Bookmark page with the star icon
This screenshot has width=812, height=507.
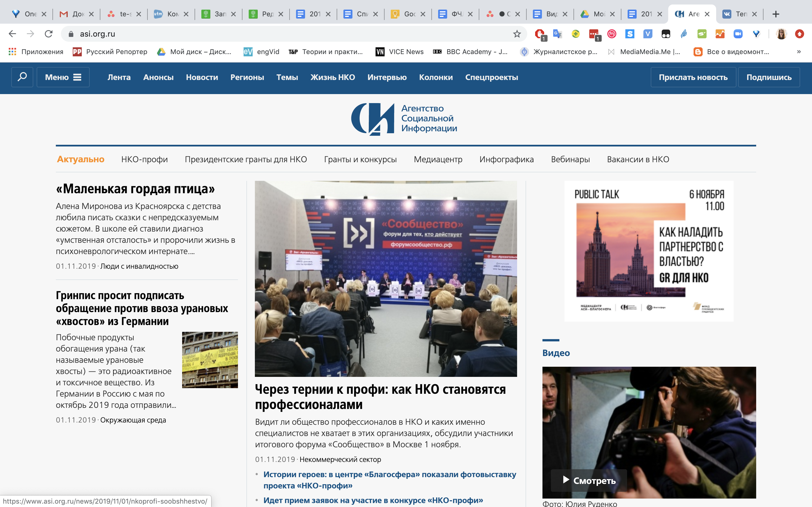tap(517, 34)
